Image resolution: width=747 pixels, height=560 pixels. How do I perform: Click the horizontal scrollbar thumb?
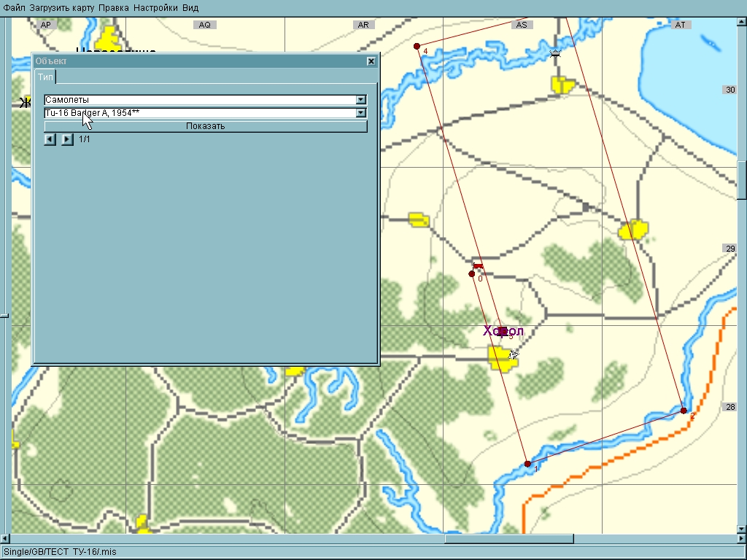(508, 539)
